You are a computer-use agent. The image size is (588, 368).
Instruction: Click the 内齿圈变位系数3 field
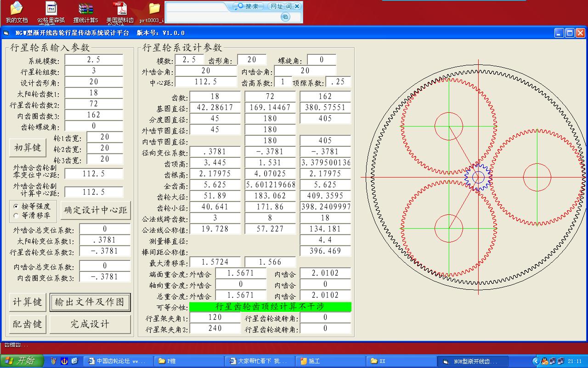(105, 277)
